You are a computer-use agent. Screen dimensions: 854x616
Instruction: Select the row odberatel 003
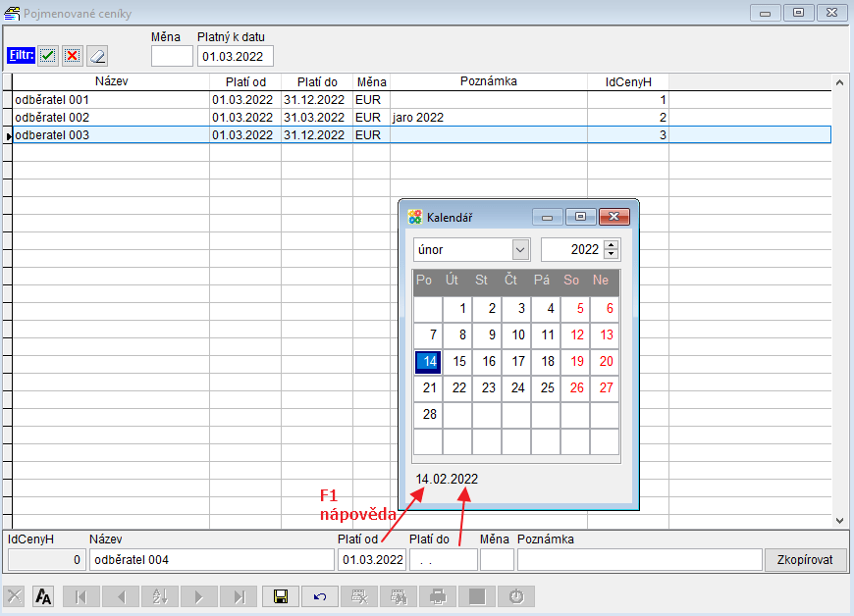coord(421,135)
